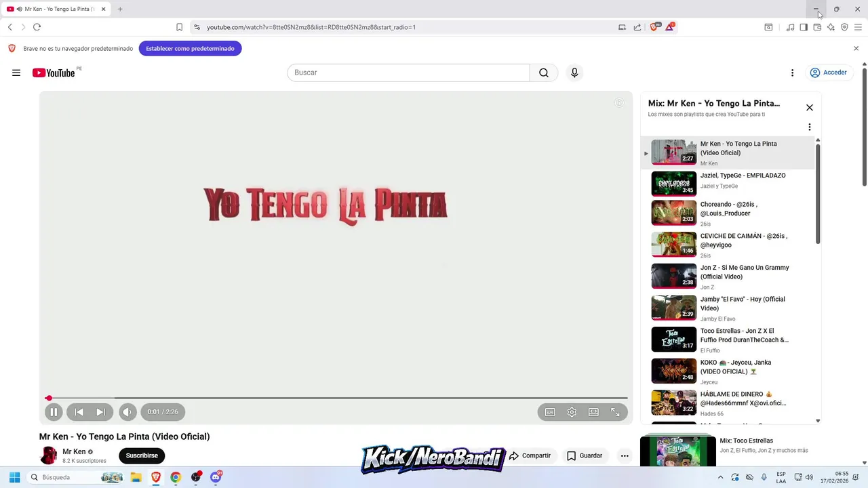Toggle subtitles in the video player

pyautogui.click(x=550, y=412)
